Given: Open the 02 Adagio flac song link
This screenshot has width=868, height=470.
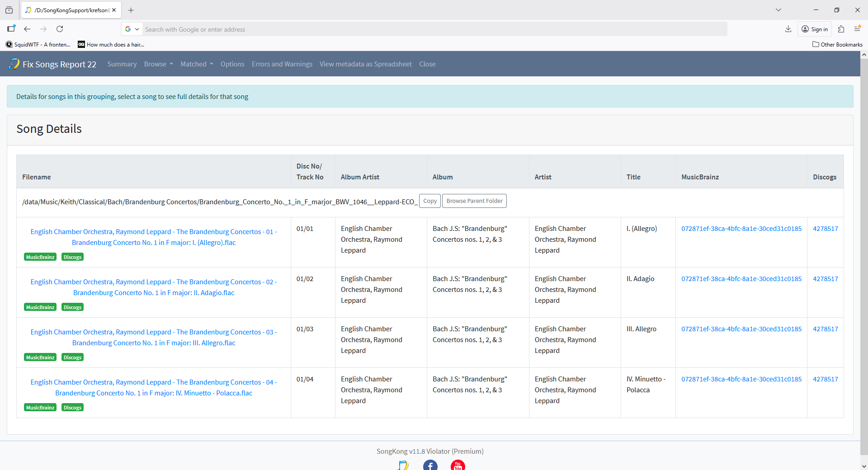Looking at the screenshot, I should pos(154,287).
